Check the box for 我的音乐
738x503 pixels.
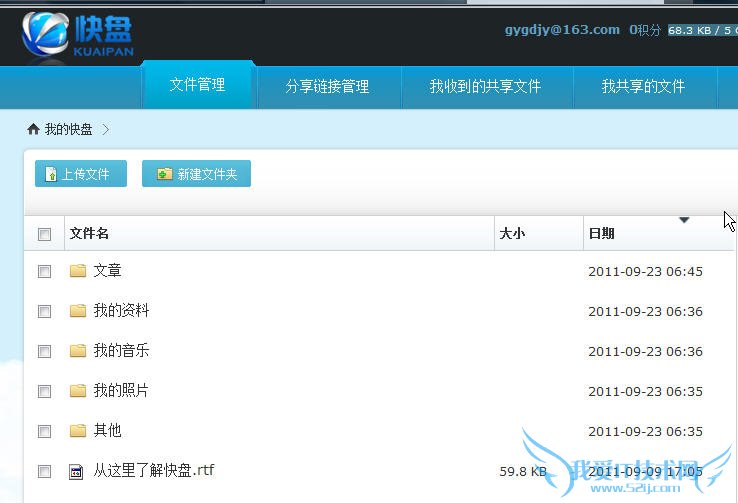[x=44, y=351]
